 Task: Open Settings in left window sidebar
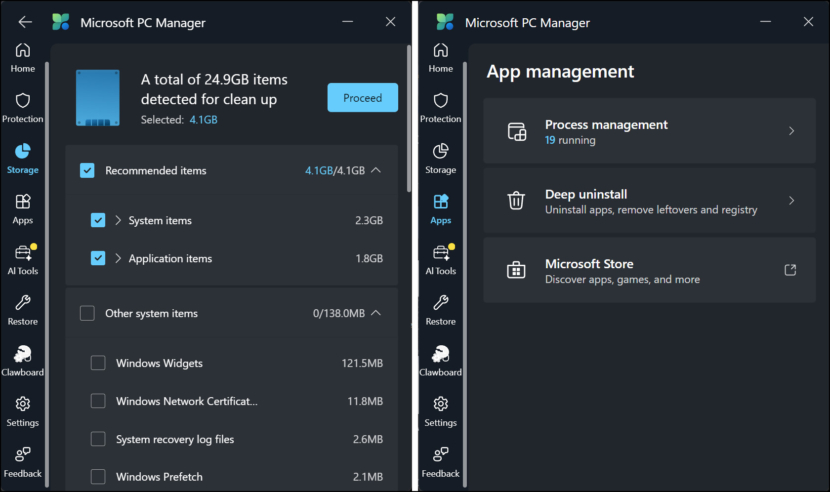click(23, 412)
